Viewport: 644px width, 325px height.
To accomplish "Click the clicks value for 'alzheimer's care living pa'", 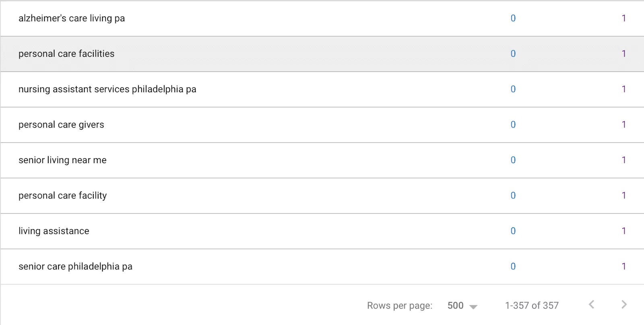I will (x=513, y=18).
